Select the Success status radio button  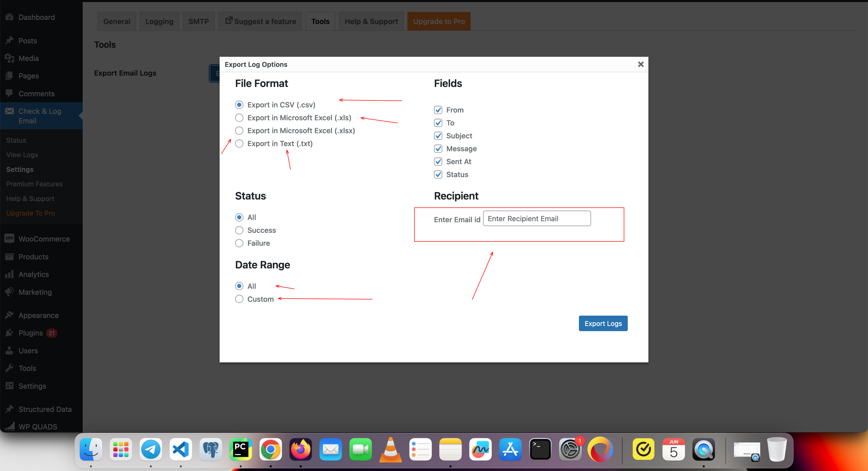239,230
